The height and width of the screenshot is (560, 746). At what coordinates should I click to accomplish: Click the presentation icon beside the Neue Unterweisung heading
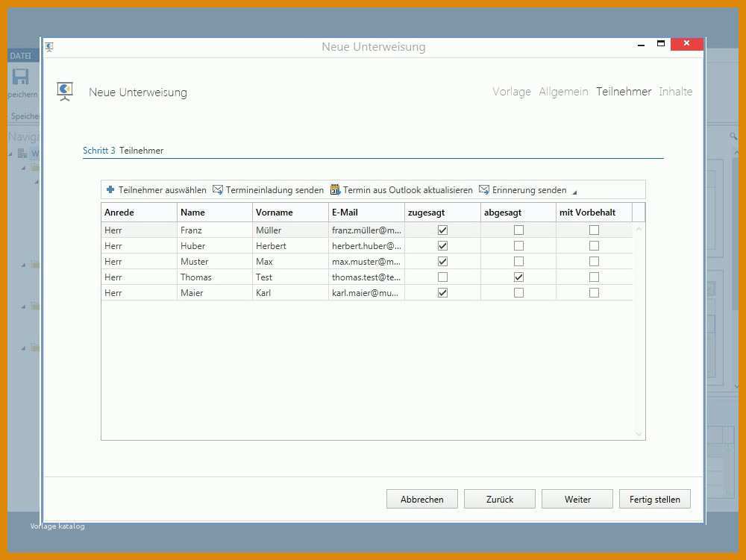click(65, 91)
